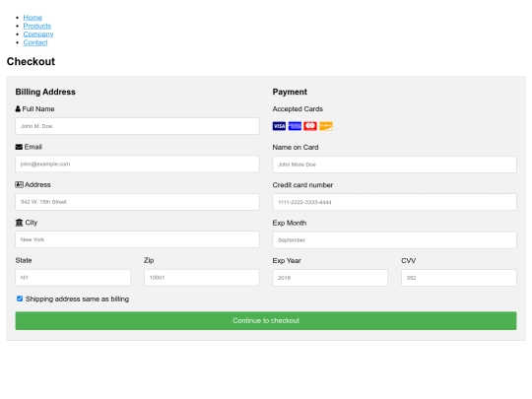Click the Name on Card label

tap(296, 147)
